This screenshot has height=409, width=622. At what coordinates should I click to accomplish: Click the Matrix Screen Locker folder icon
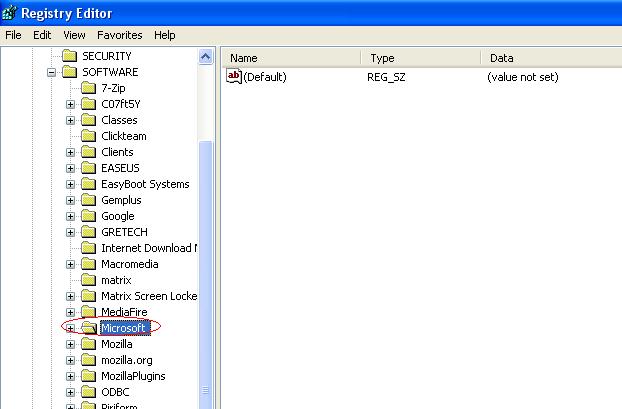[x=88, y=296]
